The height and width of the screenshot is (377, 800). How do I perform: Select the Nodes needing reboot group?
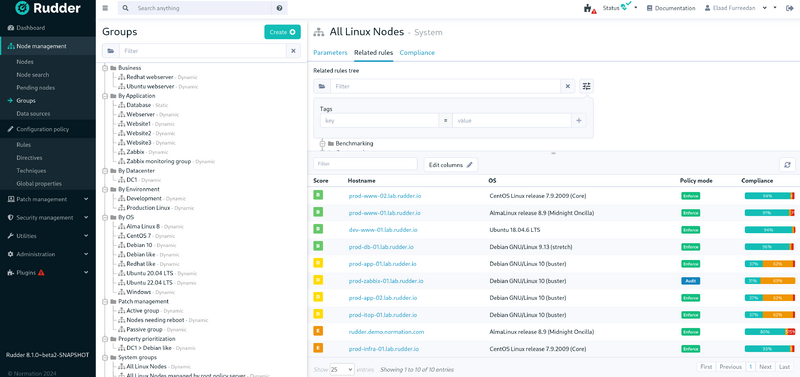[155, 320]
